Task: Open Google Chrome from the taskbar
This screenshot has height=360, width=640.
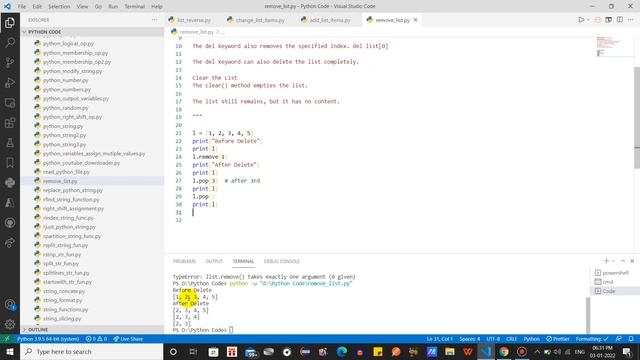Action: (504, 351)
